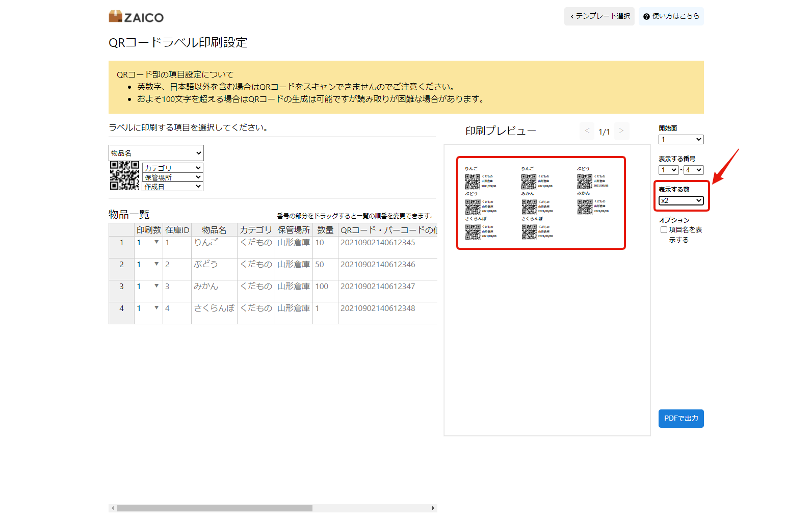Click the 保管場所 column header

click(x=294, y=230)
